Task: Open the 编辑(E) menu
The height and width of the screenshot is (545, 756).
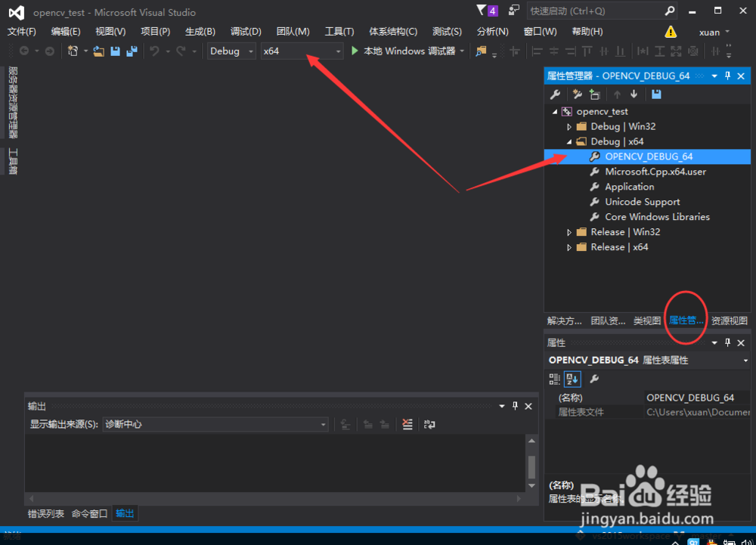Action: pos(66,32)
